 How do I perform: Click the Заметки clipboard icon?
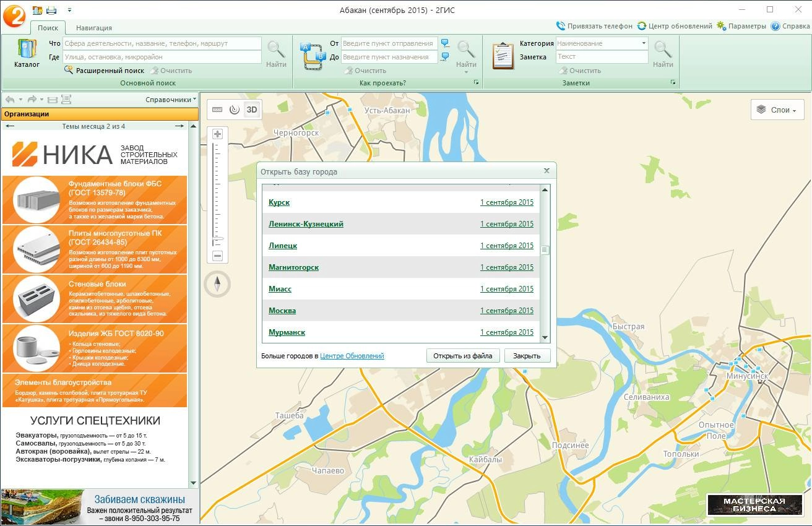(503, 56)
